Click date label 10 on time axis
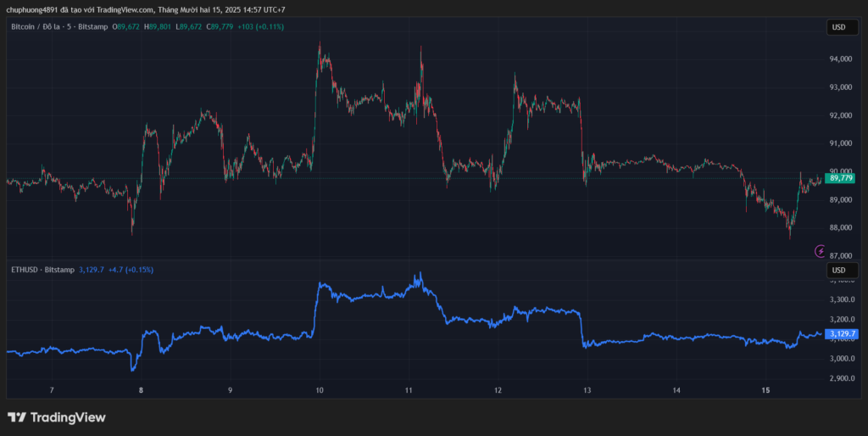 tap(320, 390)
